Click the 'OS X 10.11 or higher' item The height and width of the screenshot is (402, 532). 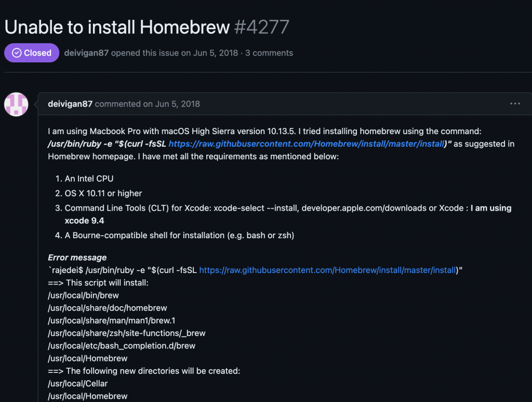pyautogui.click(x=103, y=193)
